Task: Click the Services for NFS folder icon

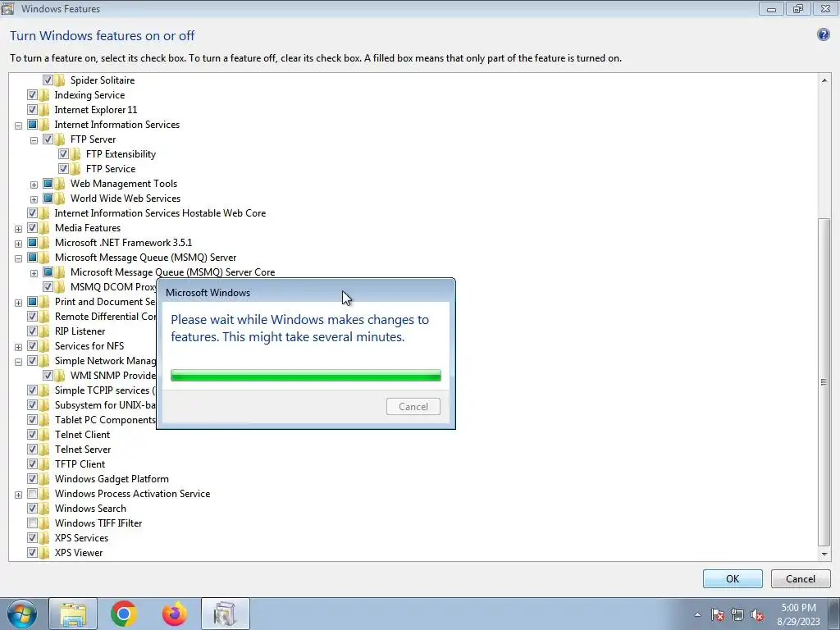Action: point(44,346)
